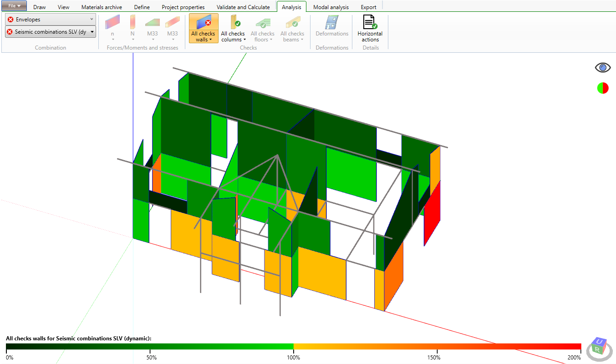Expand All checks beams dropdown arrow
The width and height of the screenshot is (616, 364).
[x=301, y=40]
